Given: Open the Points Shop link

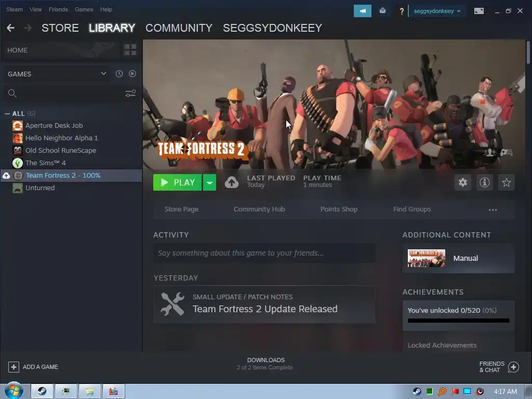Looking at the screenshot, I should tap(339, 209).
